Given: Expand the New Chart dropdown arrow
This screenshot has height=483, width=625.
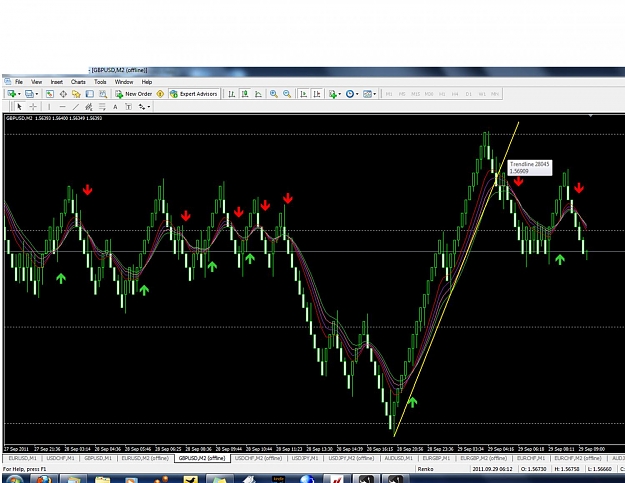Looking at the screenshot, I should tap(19, 94).
